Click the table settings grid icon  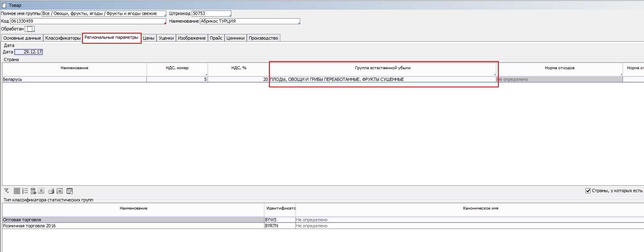click(70, 191)
